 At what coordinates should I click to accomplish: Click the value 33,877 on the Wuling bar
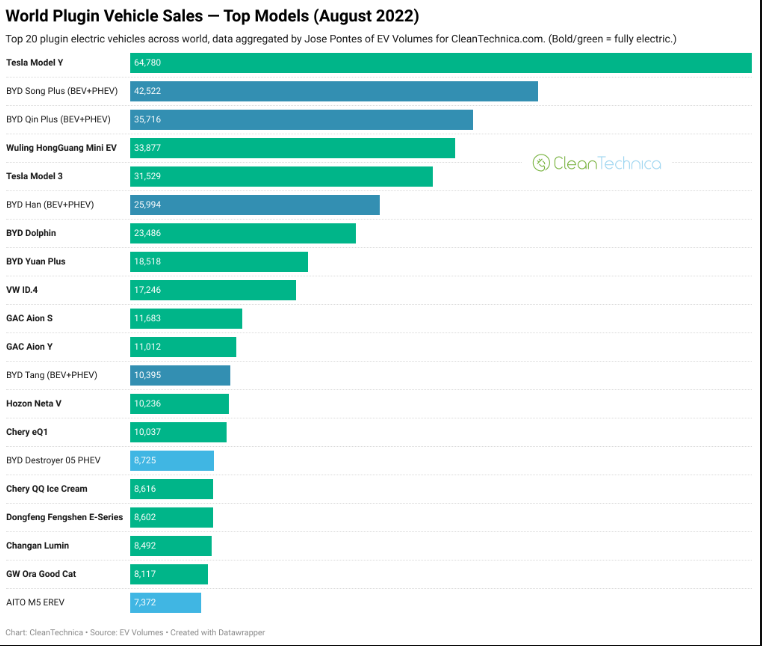point(147,148)
